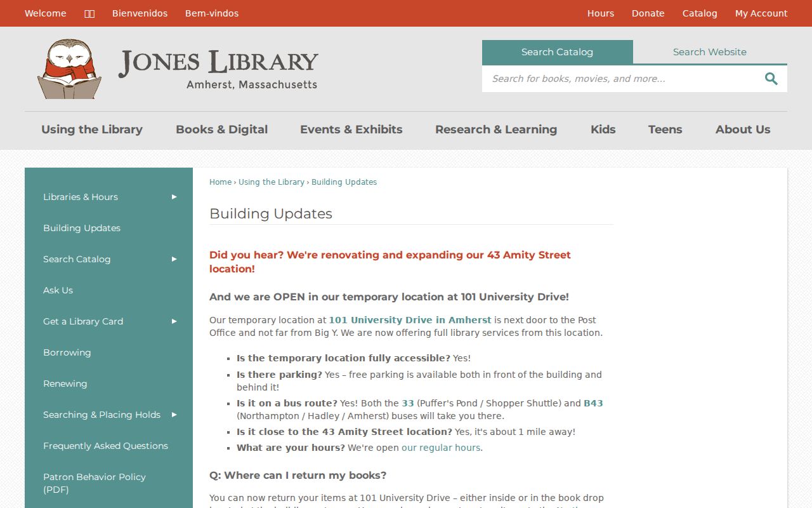
Task: Switch to the Search Catalog tab
Action: [557, 52]
